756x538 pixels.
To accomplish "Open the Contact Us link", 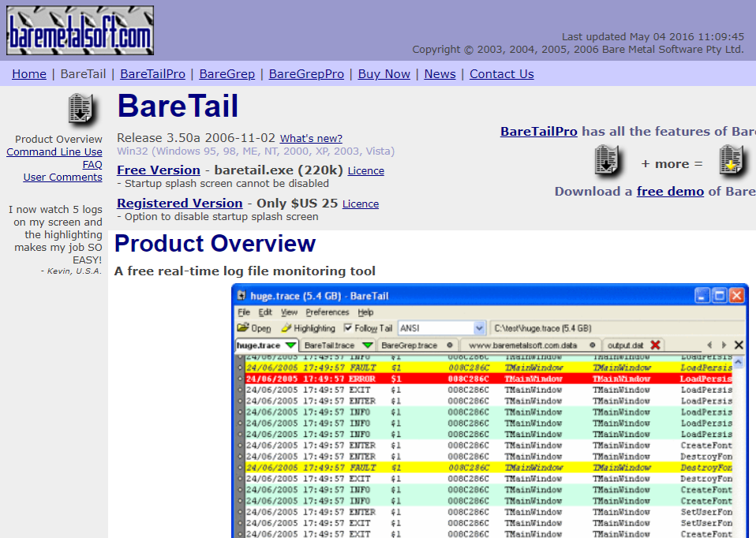I will (x=501, y=74).
